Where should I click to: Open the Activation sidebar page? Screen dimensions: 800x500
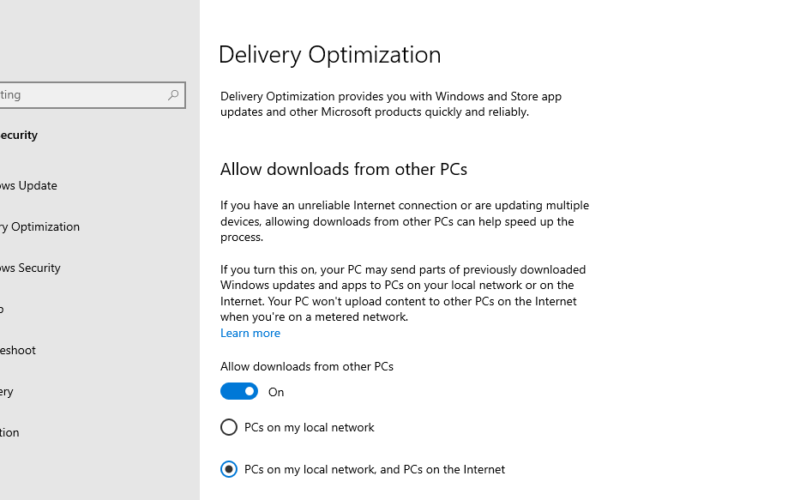[10, 433]
